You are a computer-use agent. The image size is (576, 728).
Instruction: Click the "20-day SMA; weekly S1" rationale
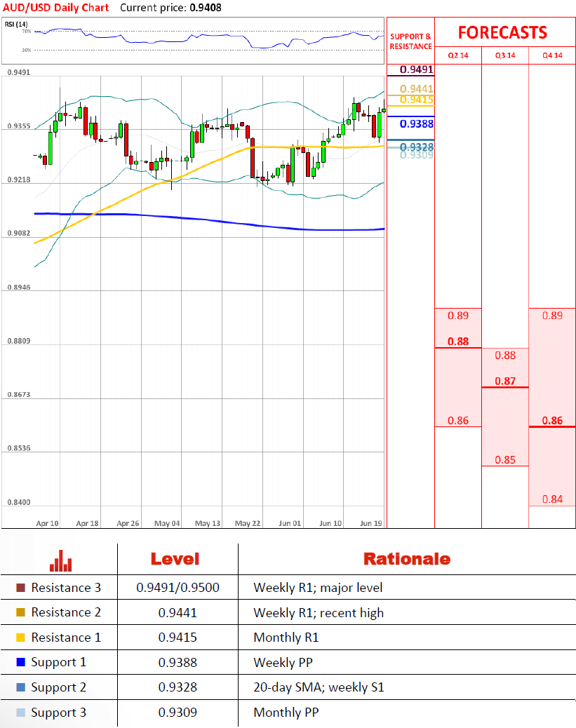(x=319, y=687)
